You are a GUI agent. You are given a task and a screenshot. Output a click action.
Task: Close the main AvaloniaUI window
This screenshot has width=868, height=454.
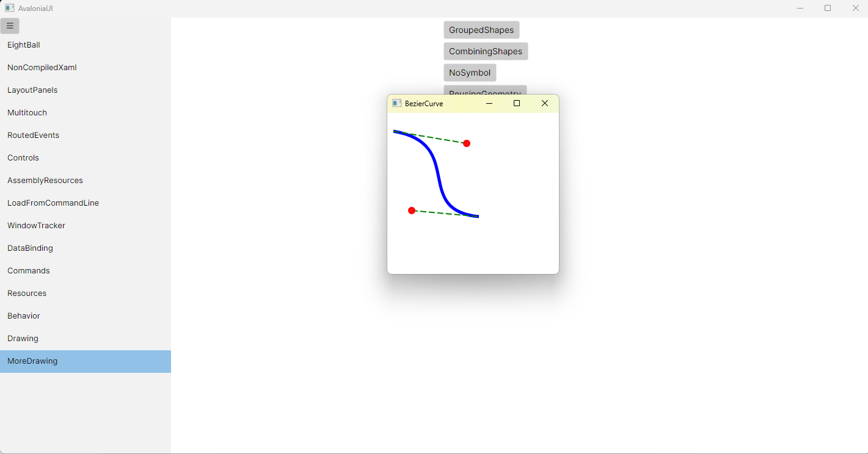coord(856,8)
